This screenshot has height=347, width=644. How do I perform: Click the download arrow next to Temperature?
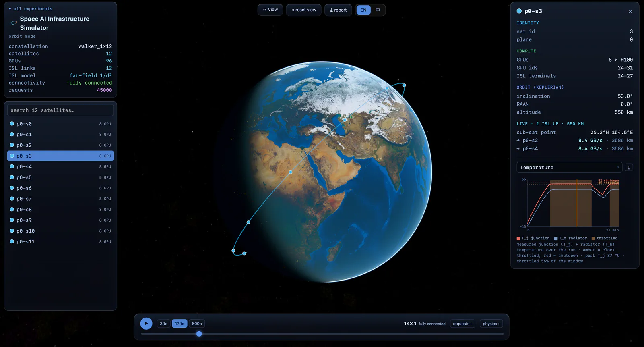click(629, 168)
